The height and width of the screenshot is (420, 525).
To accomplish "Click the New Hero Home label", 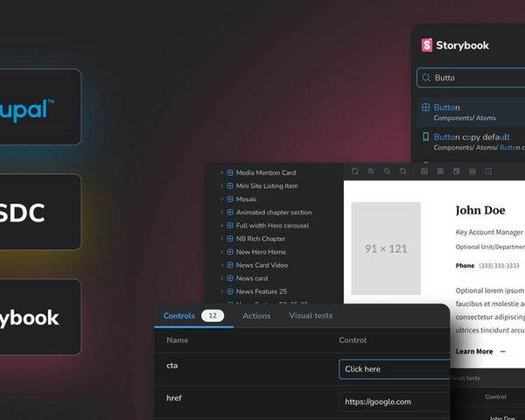I will click(x=261, y=251).
